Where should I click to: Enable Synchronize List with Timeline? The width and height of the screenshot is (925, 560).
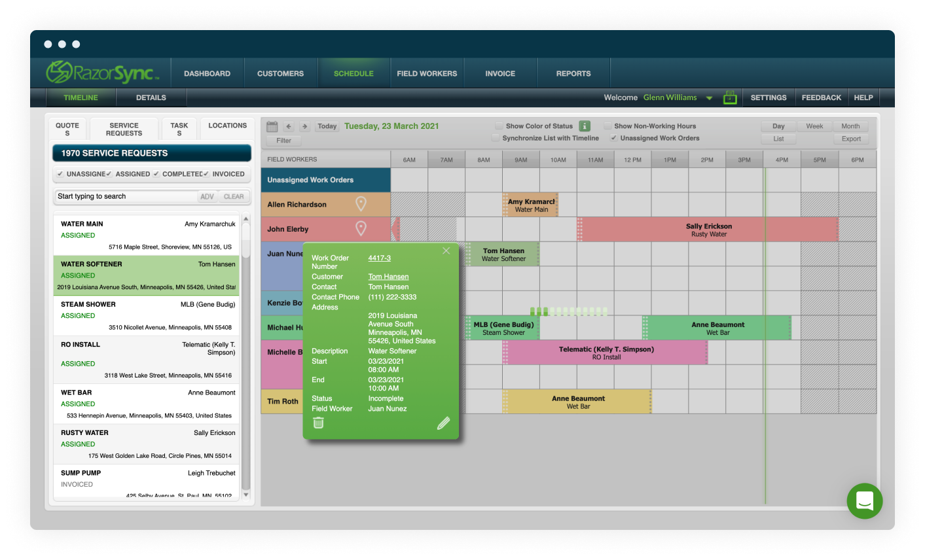(x=496, y=138)
